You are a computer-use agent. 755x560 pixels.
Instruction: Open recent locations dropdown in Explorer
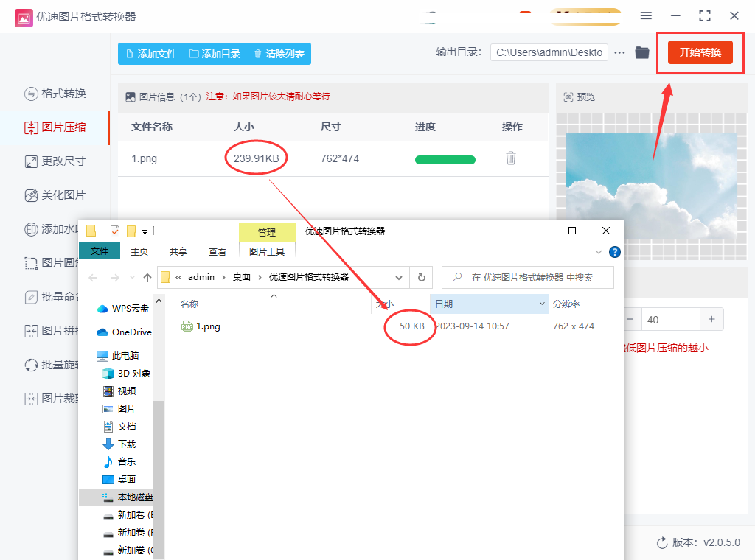pos(132,278)
